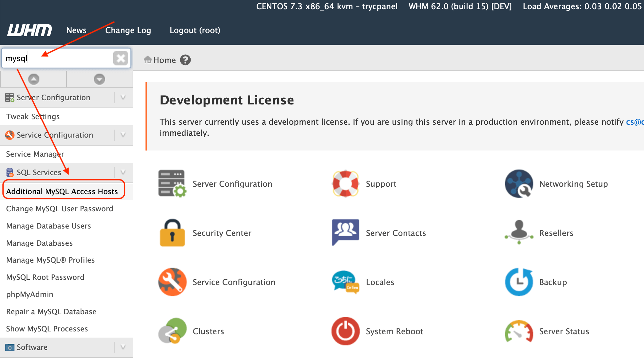
Task: Click the Locales speech bubble icon
Action: pos(345,282)
